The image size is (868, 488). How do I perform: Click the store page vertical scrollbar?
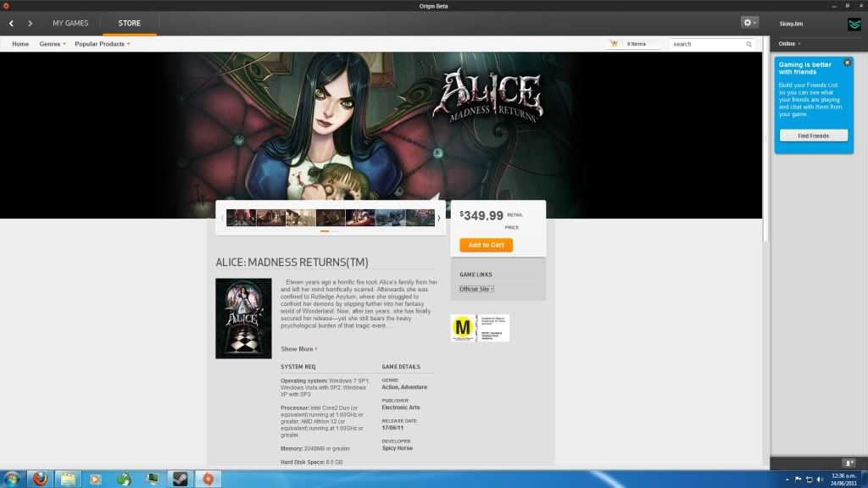(766, 140)
